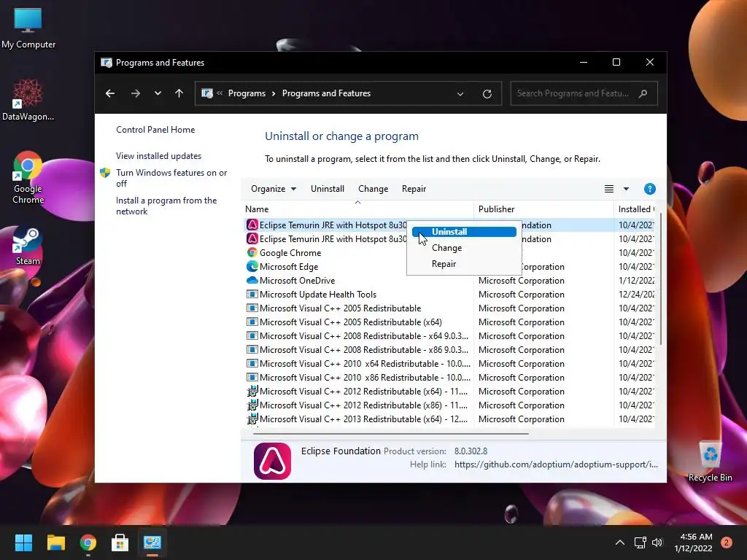Open the adoptium GitHub help link

point(556,464)
